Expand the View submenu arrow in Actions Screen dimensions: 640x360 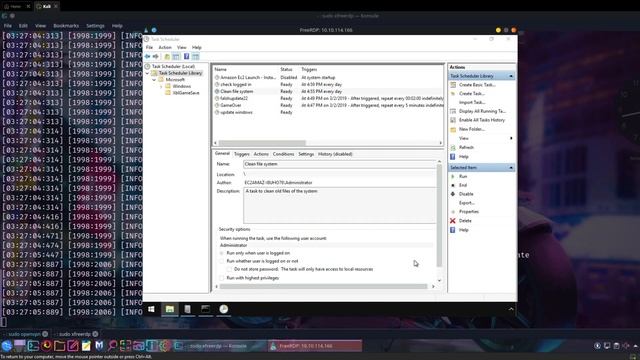pos(511,138)
